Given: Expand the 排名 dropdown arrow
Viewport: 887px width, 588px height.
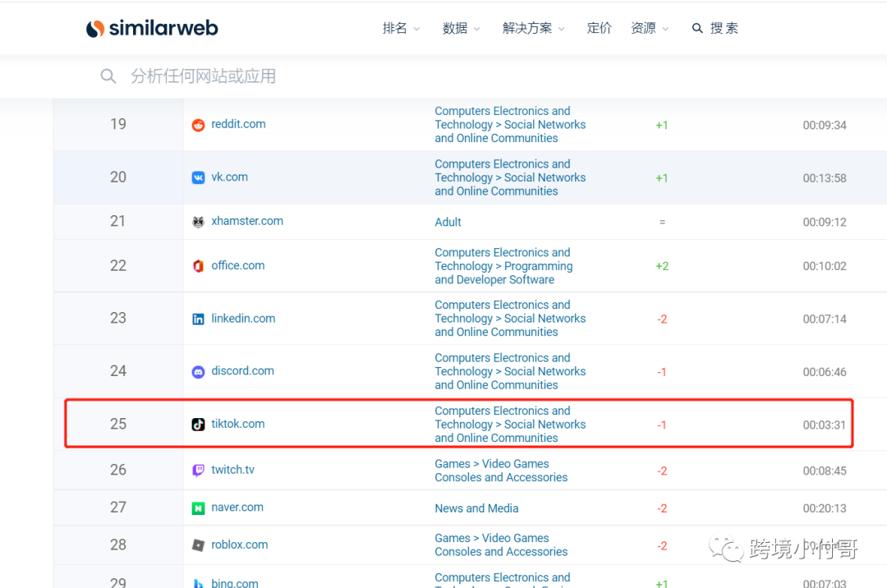Looking at the screenshot, I should (417, 29).
